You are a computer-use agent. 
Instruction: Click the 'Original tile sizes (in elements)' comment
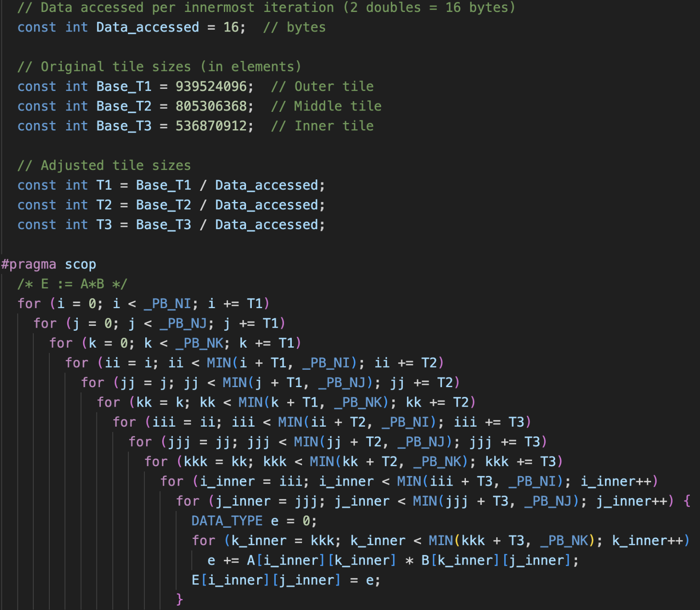click(x=159, y=67)
